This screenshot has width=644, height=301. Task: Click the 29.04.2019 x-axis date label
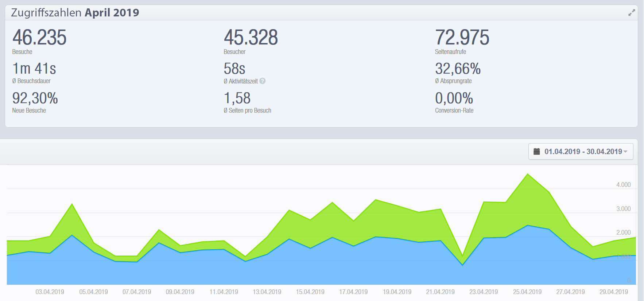coord(614,292)
